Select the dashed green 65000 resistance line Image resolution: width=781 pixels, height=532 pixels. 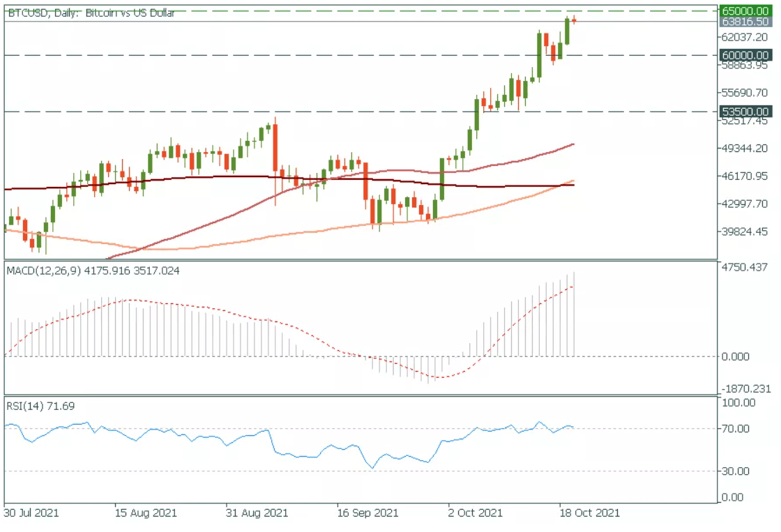[349, 11]
